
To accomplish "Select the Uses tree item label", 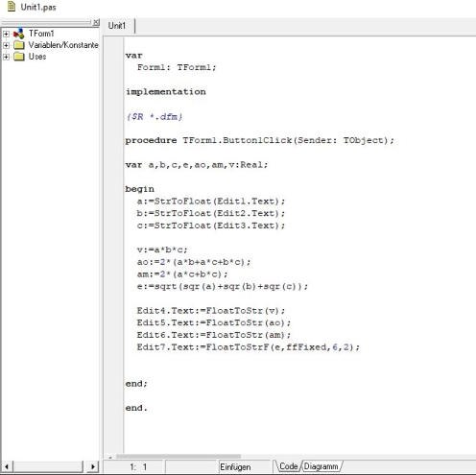I will click(x=37, y=57).
